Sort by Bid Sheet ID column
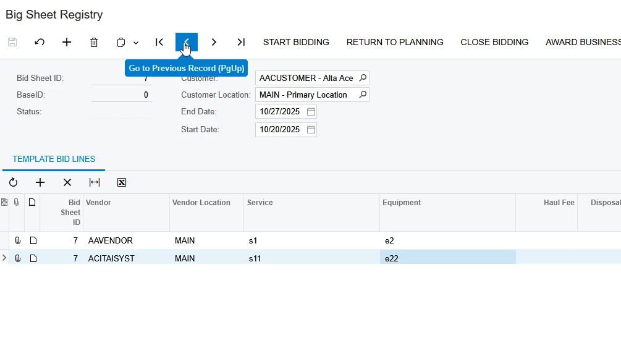 click(x=62, y=213)
